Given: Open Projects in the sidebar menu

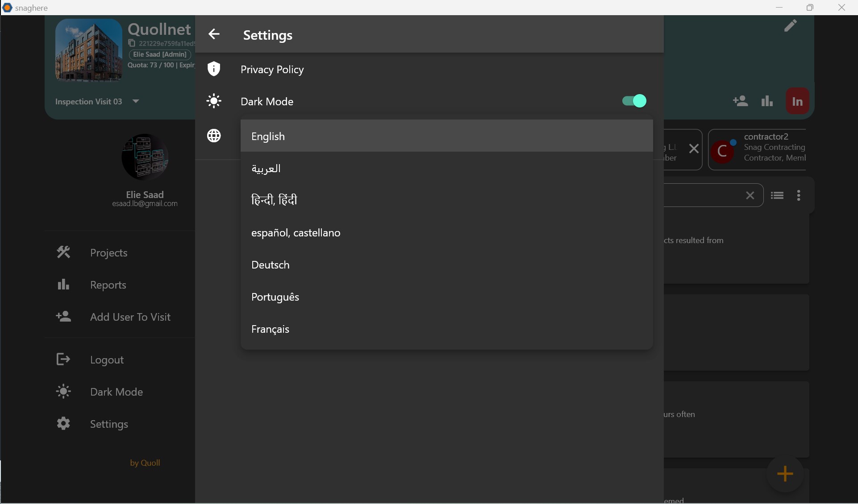Looking at the screenshot, I should pyautogui.click(x=108, y=252).
